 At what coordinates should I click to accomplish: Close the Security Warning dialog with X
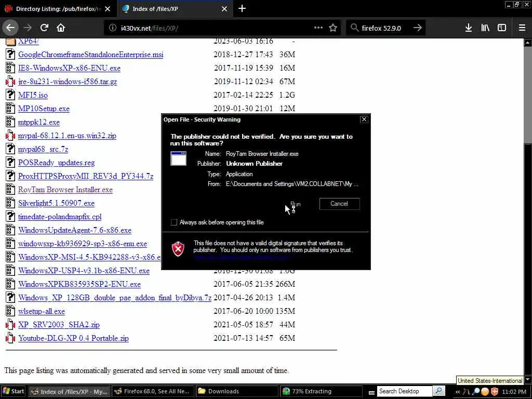coord(364,119)
